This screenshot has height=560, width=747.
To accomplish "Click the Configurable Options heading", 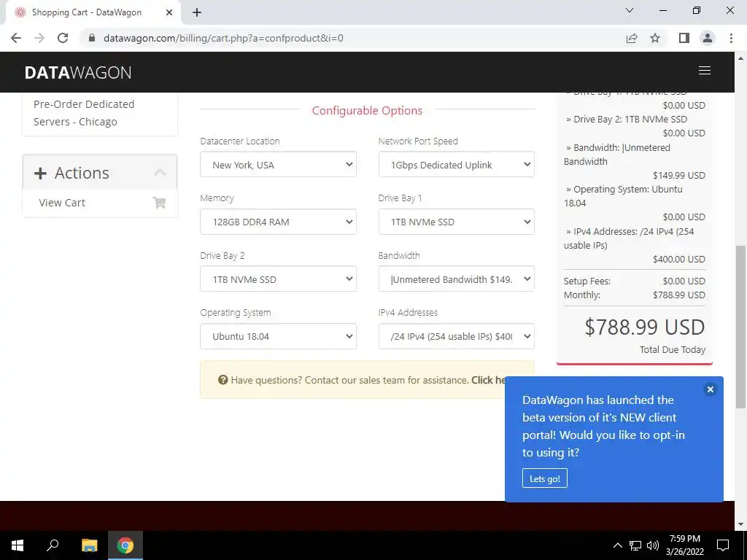I will coord(367,111).
